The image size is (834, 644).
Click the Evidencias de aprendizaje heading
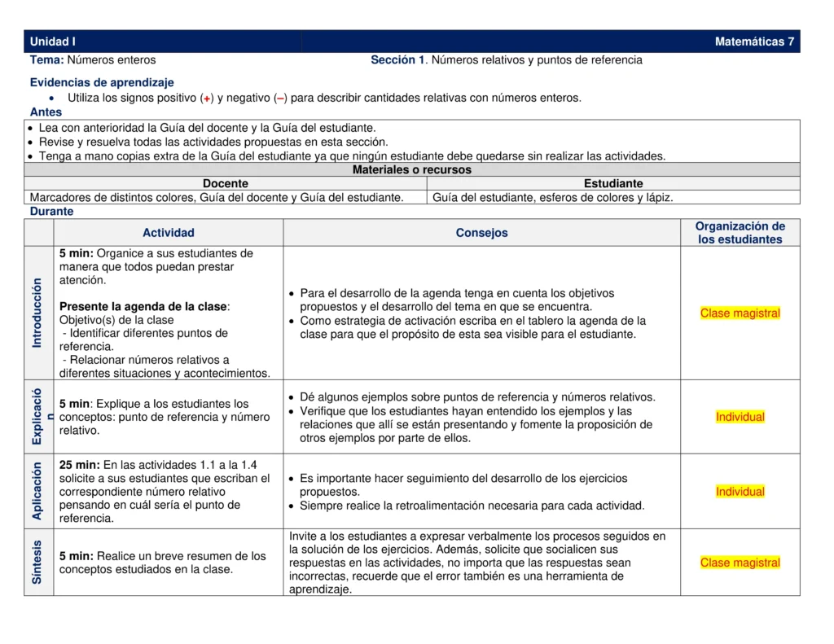99,81
